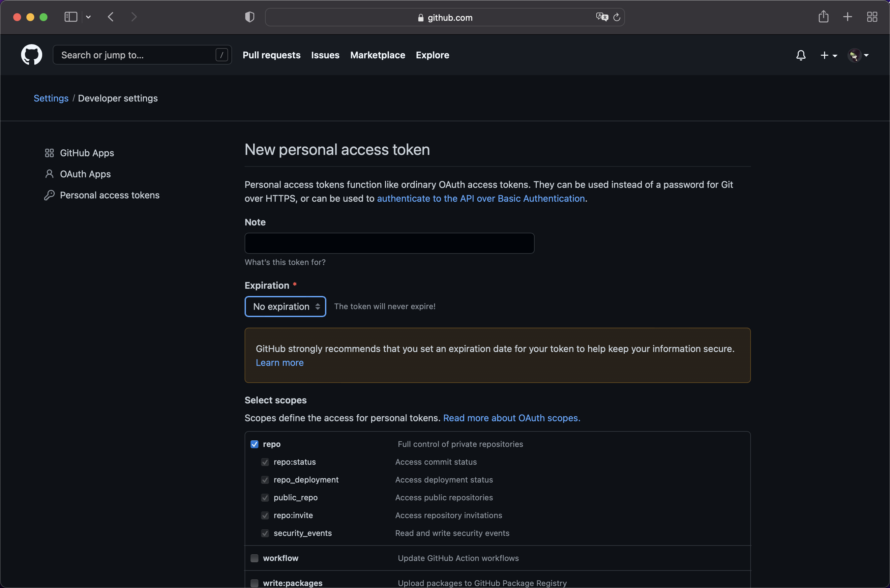Image resolution: width=890 pixels, height=588 pixels.
Task: Go to Personal access tokens sidebar item
Action: [x=109, y=195]
